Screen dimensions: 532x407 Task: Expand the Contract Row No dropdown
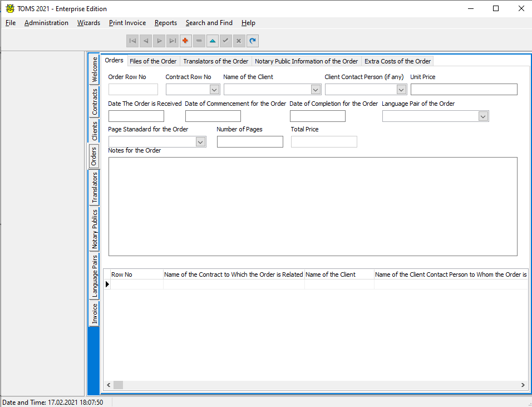[x=214, y=90]
